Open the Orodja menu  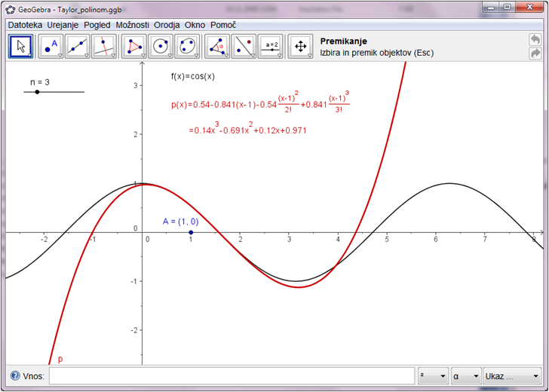tap(167, 25)
